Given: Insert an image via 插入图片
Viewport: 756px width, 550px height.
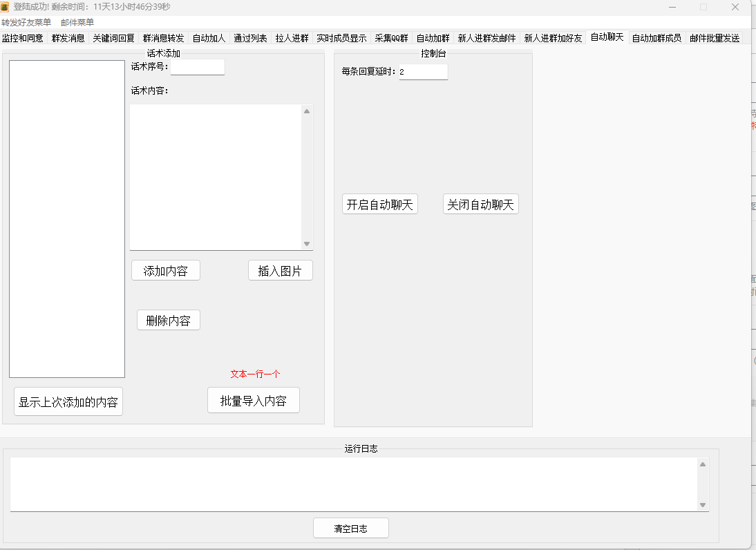Looking at the screenshot, I should 280,270.
